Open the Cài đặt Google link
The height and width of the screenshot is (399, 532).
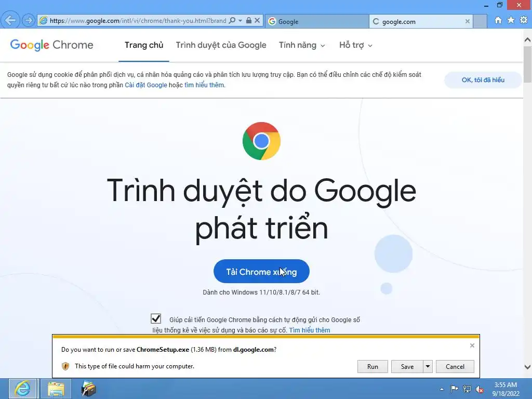point(146,85)
